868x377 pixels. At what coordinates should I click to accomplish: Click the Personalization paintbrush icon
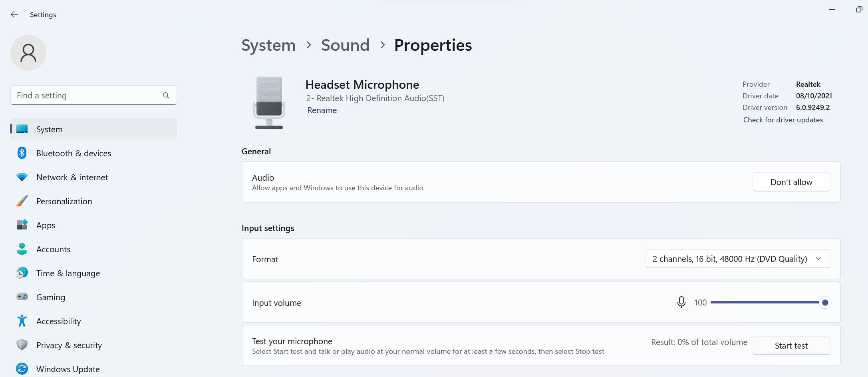pyautogui.click(x=22, y=201)
